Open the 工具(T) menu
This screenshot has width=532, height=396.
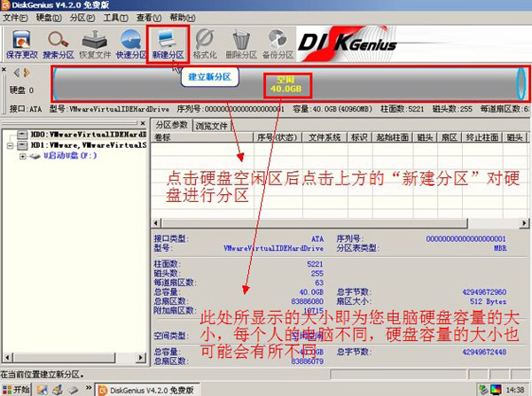pyautogui.click(x=115, y=18)
